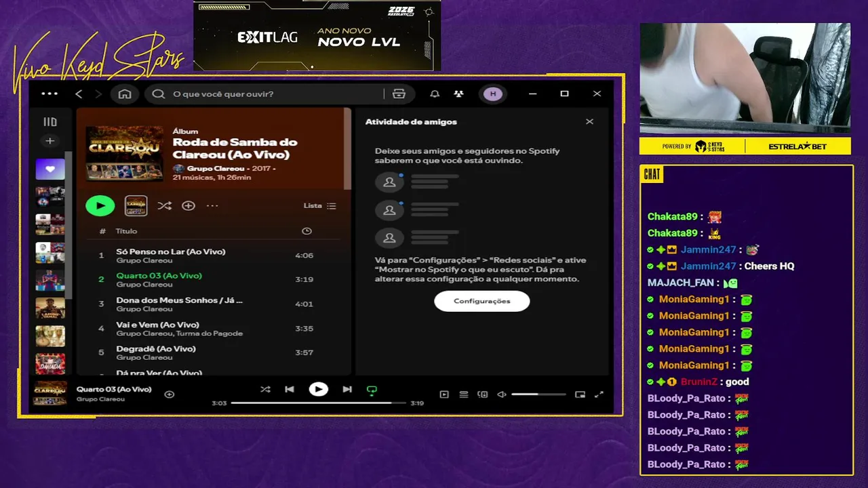The image size is (868, 488).
Task: Seek on the song progress bar
Action: click(318, 403)
